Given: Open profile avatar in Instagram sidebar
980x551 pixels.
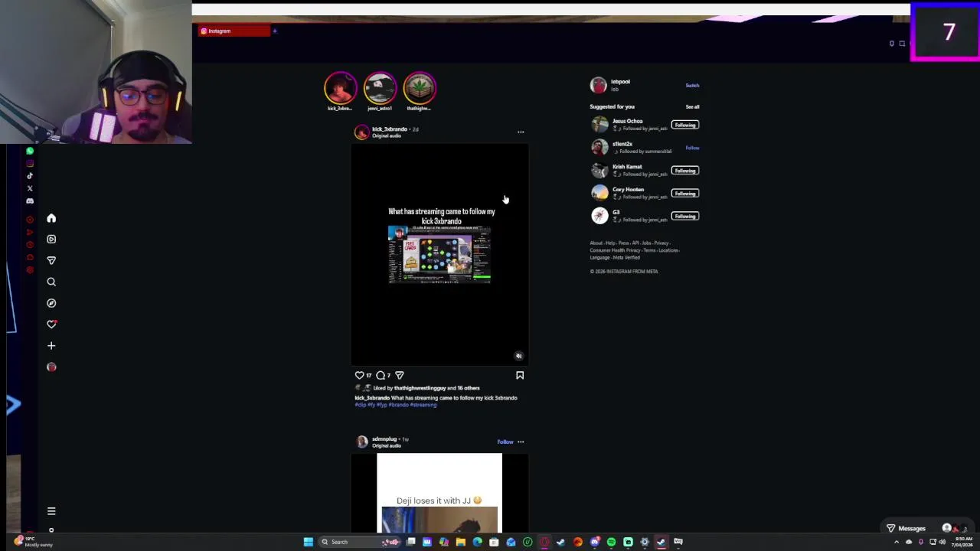Looking at the screenshot, I should pyautogui.click(x=51, y=367).
